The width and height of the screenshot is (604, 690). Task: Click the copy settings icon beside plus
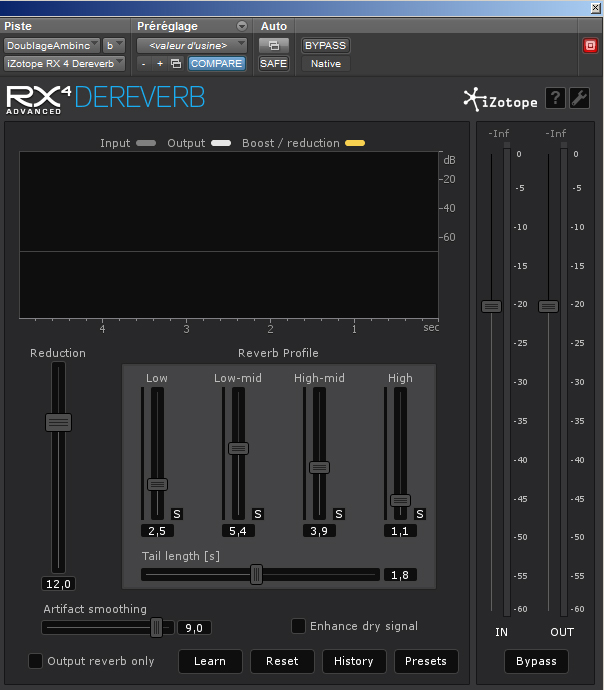point(176,64)
